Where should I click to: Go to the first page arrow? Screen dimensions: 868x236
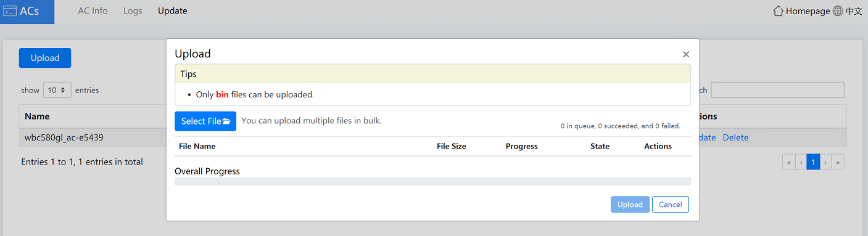tap(788, 162)
